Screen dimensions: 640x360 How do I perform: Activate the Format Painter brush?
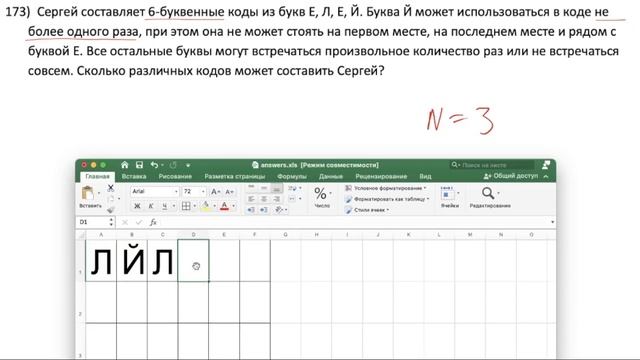[x=111, y=210]
